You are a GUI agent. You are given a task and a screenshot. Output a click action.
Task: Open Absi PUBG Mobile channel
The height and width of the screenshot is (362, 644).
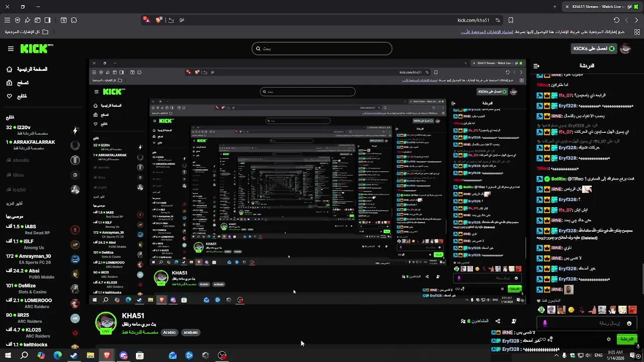click(x=43, y=274)
